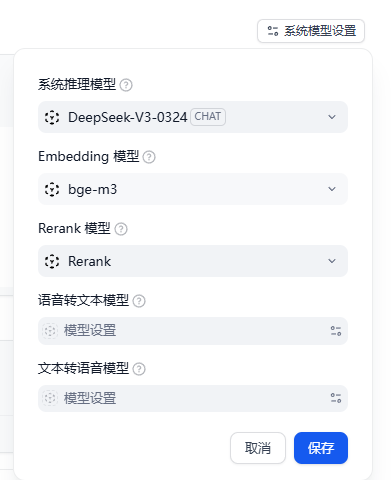Select bge-m3 model name text

click(93, 190)
